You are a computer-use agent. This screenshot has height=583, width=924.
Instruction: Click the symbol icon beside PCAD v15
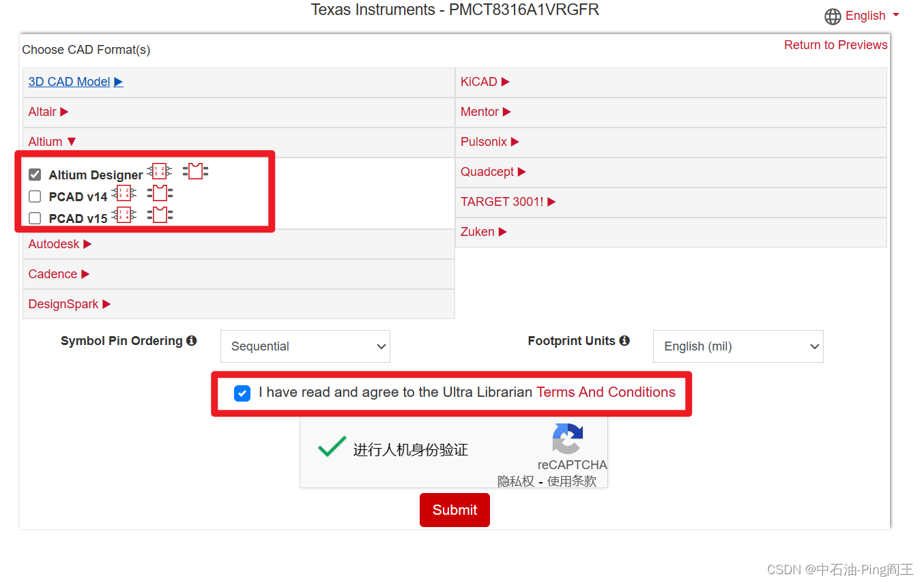[124, 215]
